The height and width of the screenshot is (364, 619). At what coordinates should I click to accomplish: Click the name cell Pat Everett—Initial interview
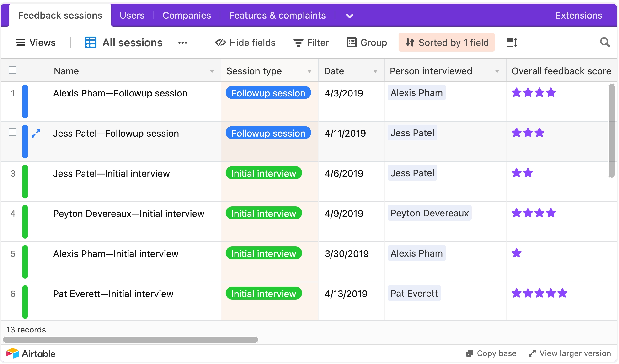(x=113, y=294)
